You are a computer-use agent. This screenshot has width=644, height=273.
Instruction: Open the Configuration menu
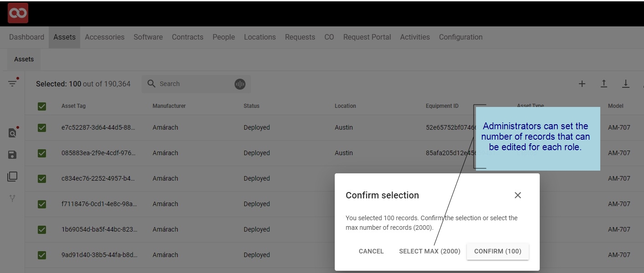460,37
